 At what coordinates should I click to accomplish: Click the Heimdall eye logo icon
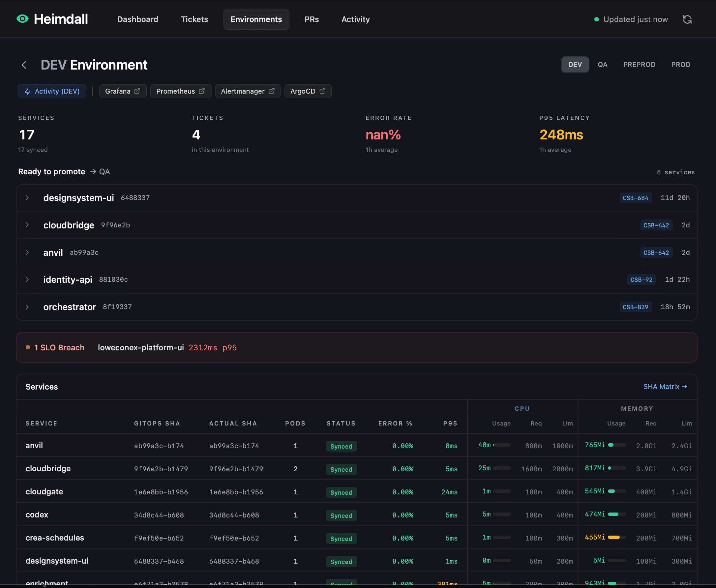23,19
